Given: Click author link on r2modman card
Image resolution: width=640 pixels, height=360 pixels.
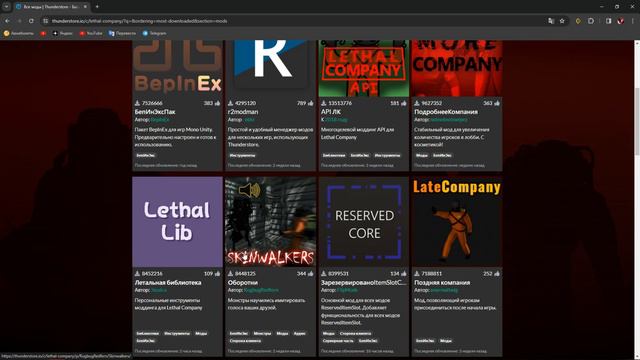Looking at the screenshot, I should click(x=249, y=120).
